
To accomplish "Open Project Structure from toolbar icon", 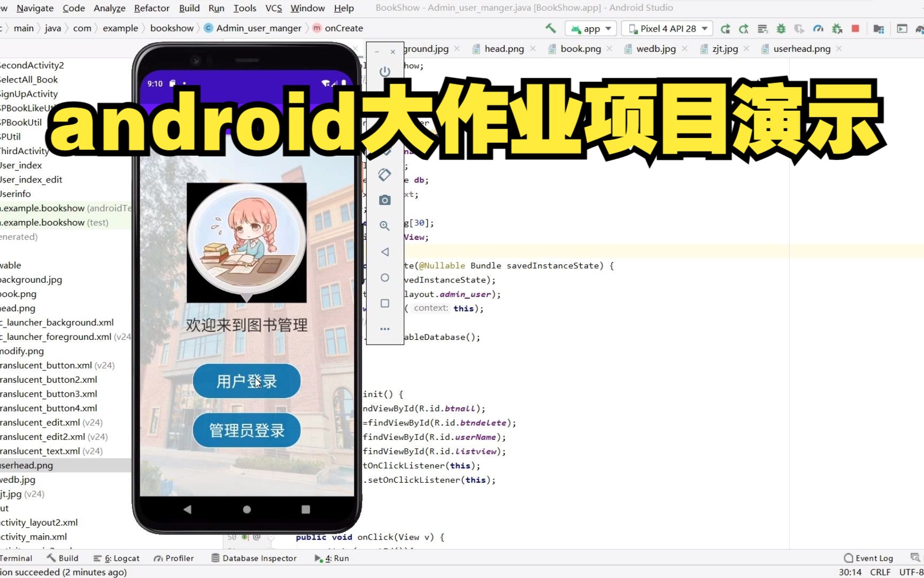I will point(879,29).
